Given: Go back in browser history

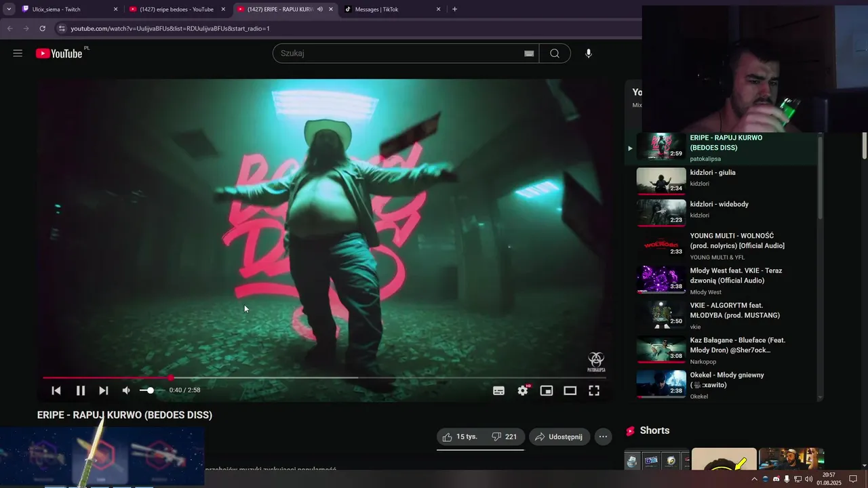Looking at the screenshot, I should pos(9,28).
